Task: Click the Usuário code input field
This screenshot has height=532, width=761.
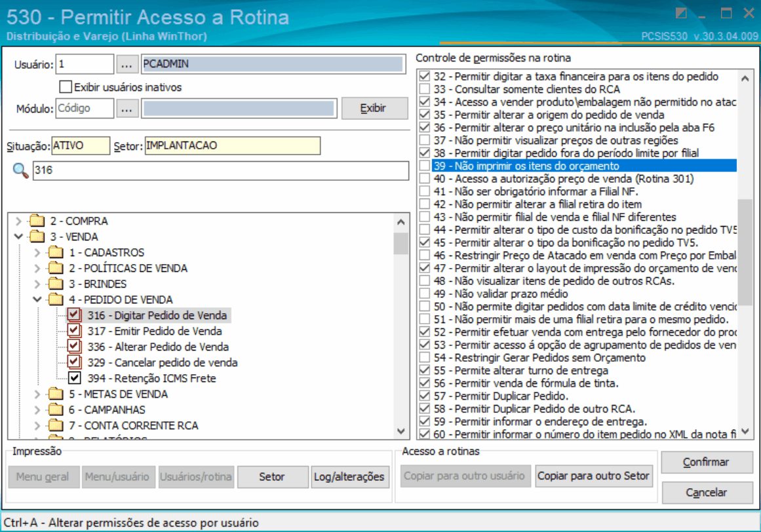Action: tap(85, 64)
